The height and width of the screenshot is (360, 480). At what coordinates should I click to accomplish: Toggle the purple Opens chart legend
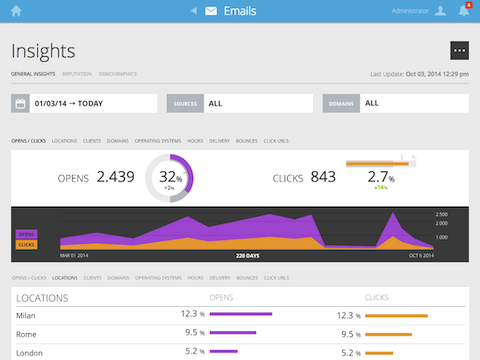[x=26, y=234]
